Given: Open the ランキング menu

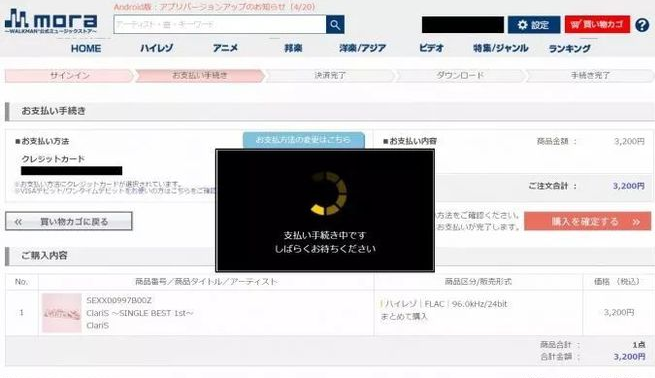Looking at the screenshot, I should click(x=569, y=48).
